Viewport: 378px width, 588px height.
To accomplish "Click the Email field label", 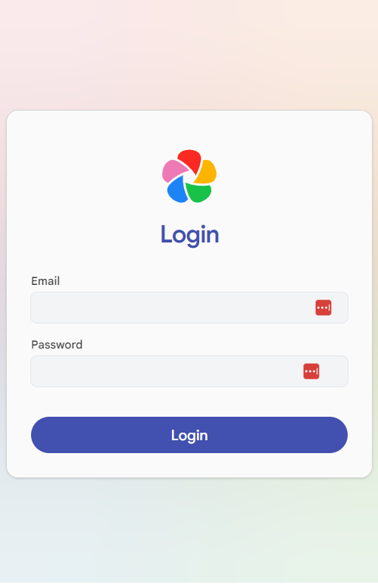I will tap(45, 281).
